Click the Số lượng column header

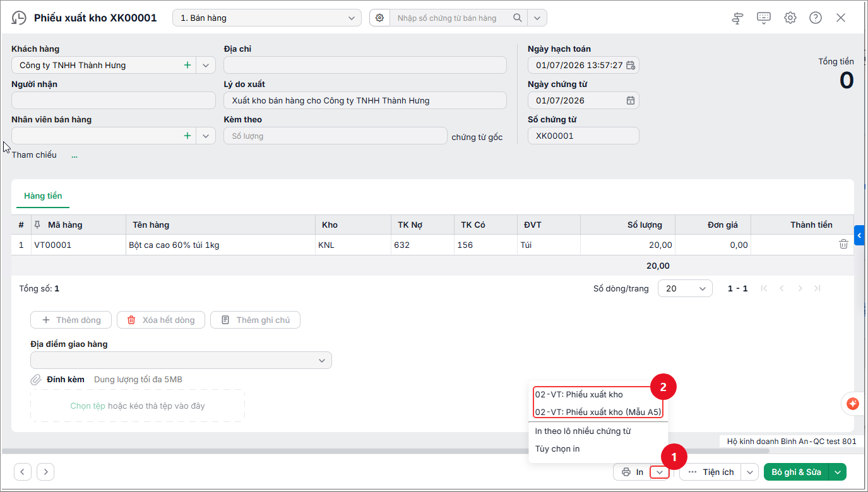coord(627,225)
